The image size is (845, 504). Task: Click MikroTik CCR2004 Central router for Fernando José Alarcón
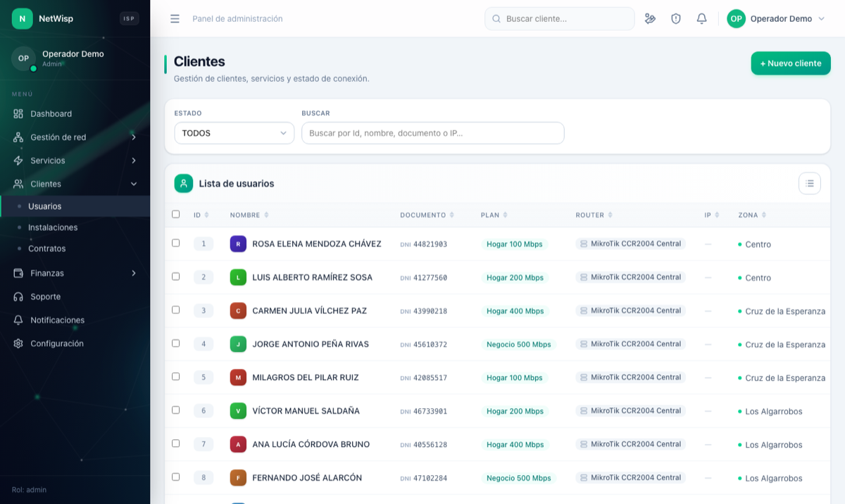coord(631,477)
